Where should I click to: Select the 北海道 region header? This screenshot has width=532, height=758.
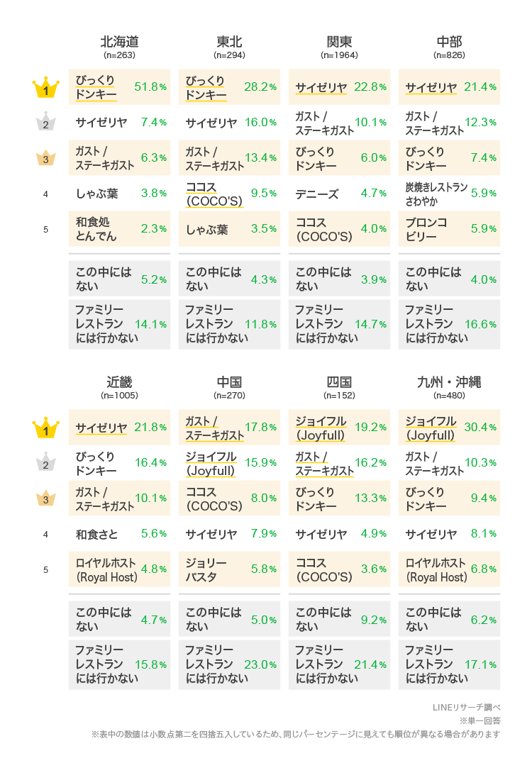[x=119, y=41]
